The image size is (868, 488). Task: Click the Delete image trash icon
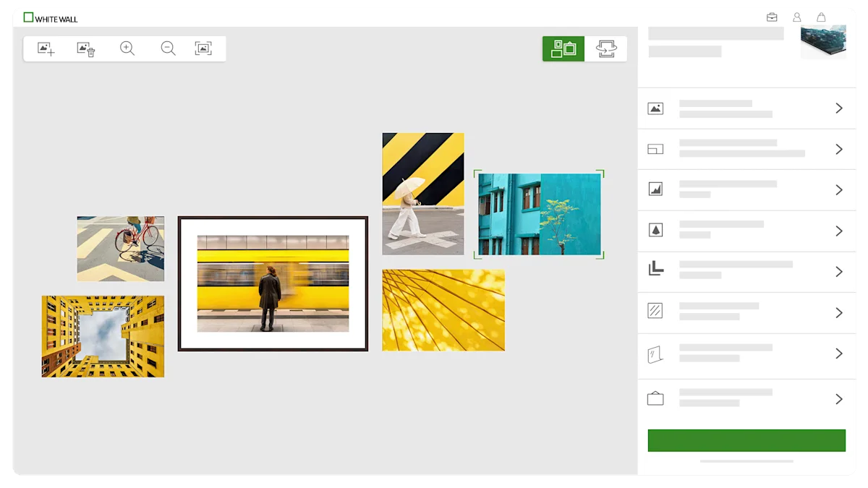click(86, 49)
